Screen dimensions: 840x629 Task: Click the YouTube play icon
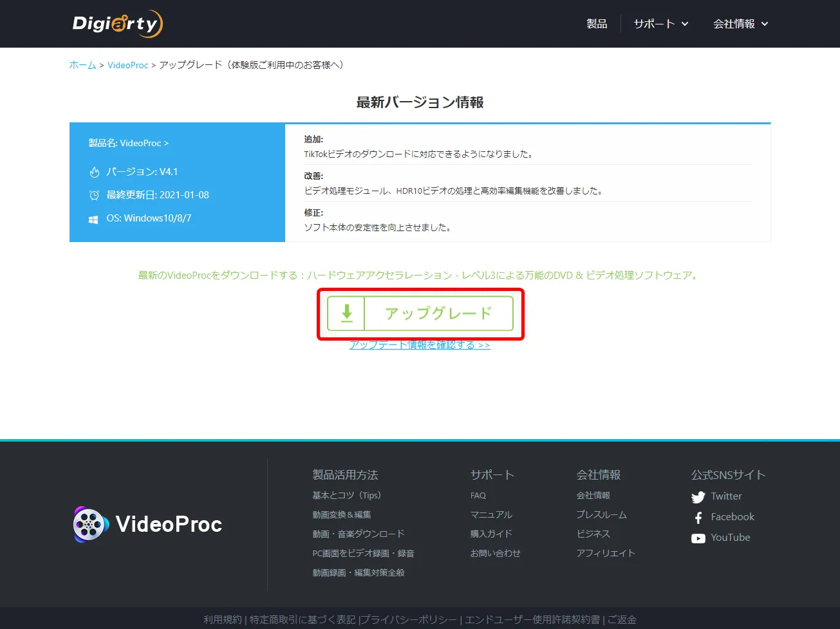698,538
